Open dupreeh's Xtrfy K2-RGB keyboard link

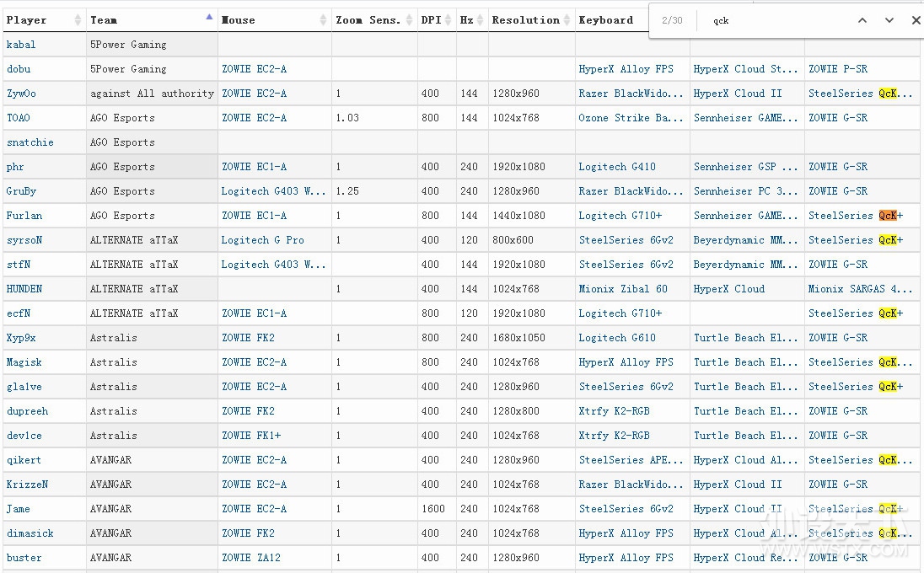pyautogui.click(x=614, y=411)
